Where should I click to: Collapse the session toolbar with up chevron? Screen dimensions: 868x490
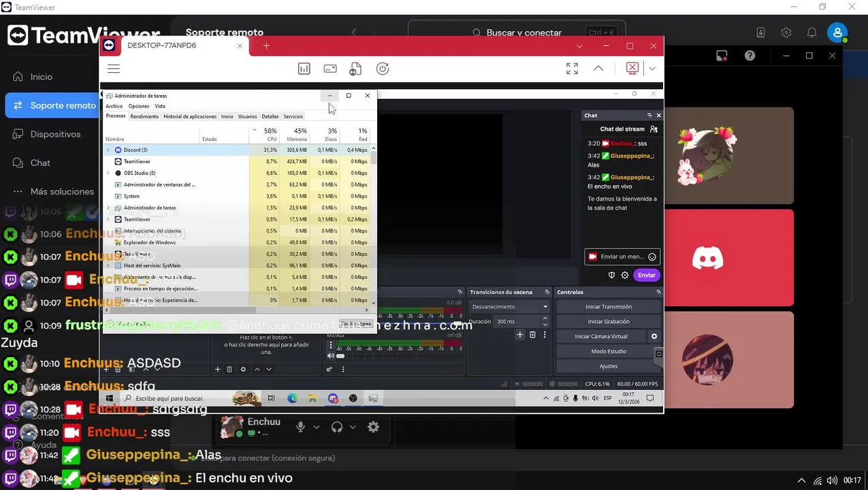598,69
